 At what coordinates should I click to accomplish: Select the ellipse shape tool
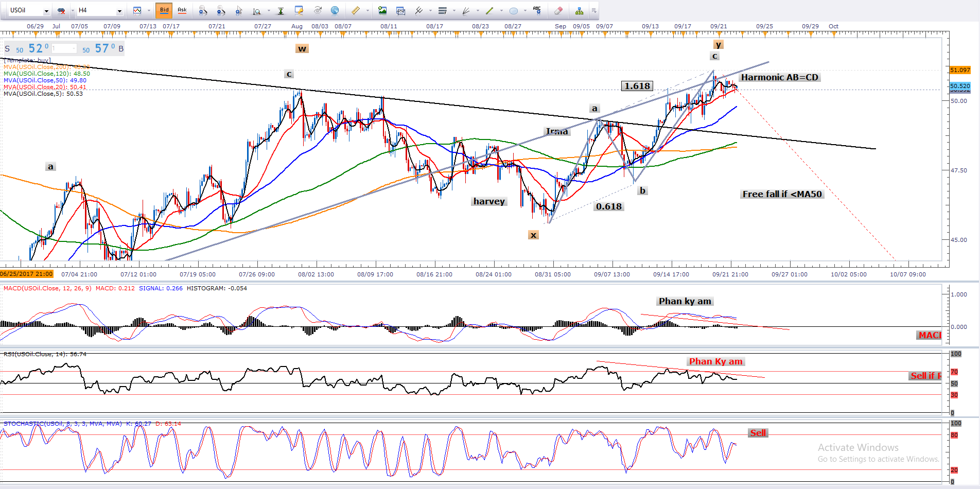coord(513,10)
